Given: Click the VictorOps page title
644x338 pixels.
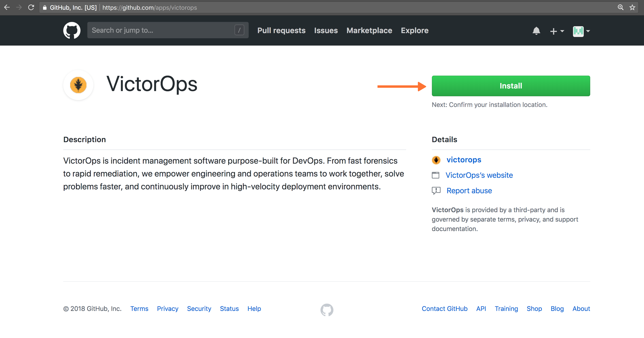Looking at the screenshot, I should tap(152, 84).
